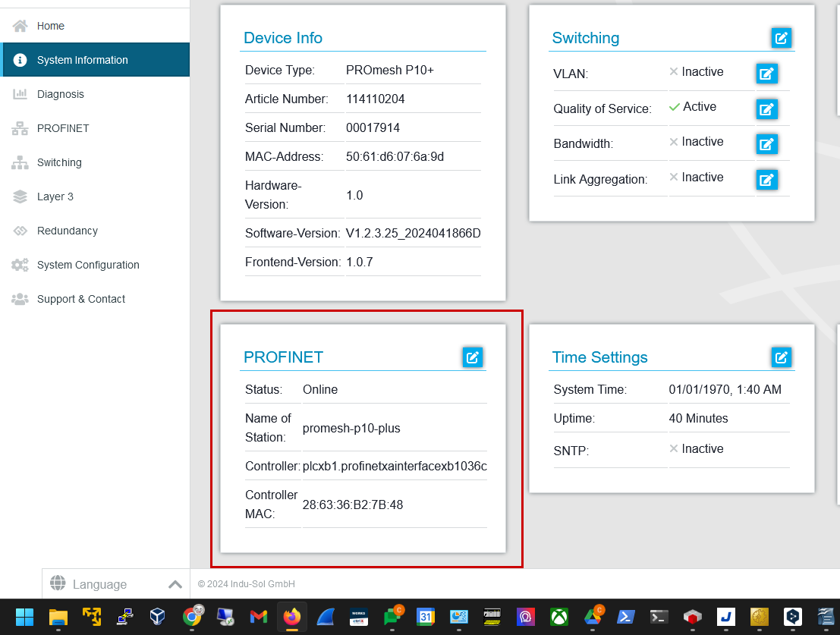This screenshot has height=635, width=840.
Task: Open Switching sidebar menu item
Action: point(95,162)
